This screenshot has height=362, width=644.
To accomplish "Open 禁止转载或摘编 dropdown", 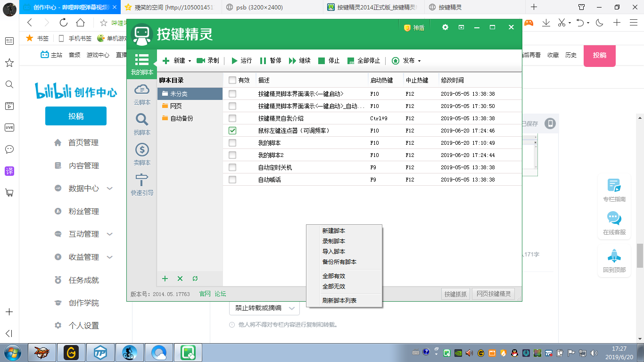I will [264, 308].
